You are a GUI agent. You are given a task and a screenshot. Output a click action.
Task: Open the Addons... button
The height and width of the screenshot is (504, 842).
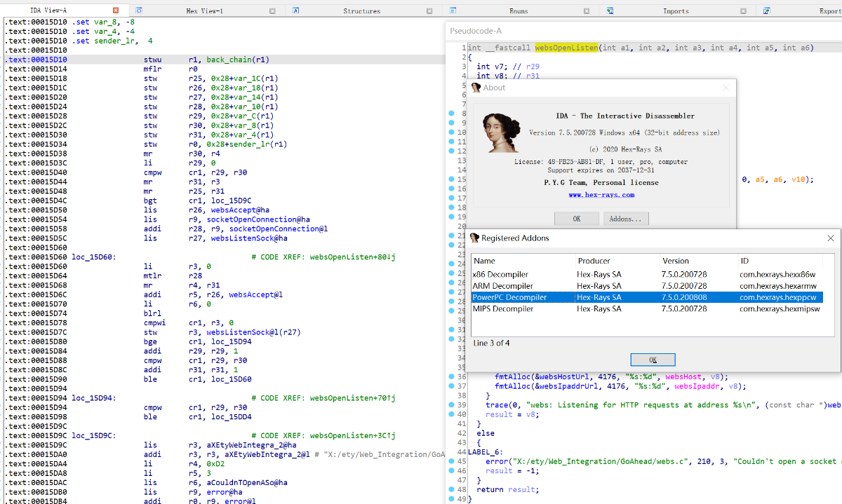coord(625,219)
